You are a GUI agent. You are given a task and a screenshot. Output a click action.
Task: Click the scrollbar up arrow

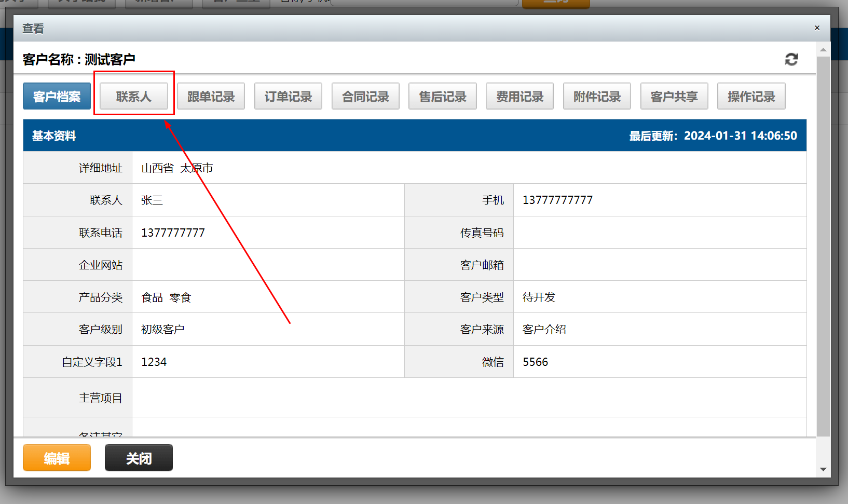tap(823, 50)
